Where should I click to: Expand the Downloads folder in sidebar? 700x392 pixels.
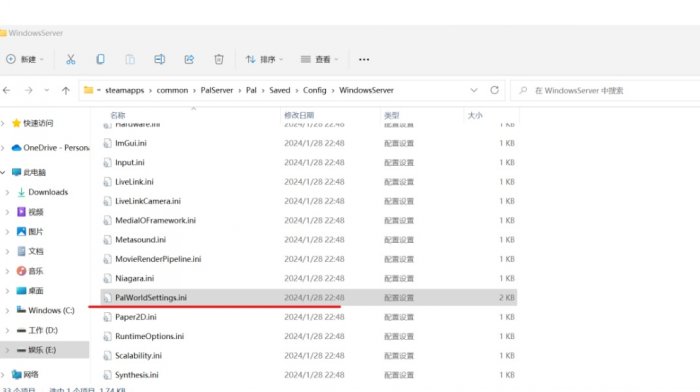[x=7, y=192]
